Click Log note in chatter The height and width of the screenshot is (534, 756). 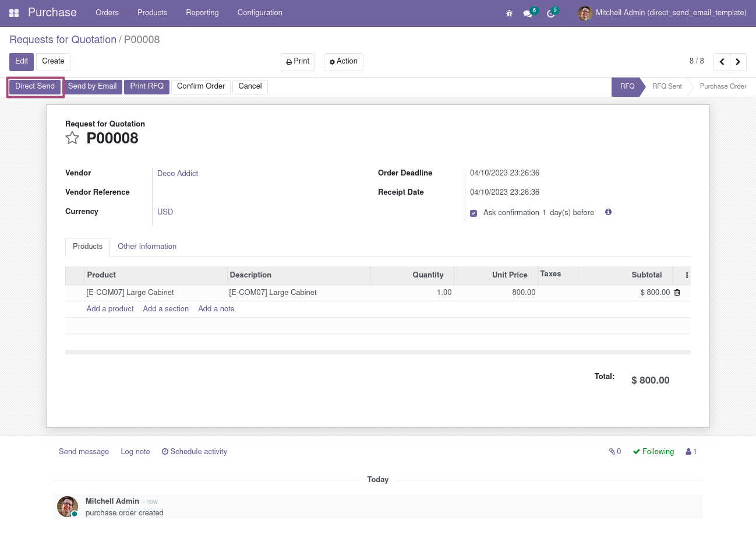point(135,452)
